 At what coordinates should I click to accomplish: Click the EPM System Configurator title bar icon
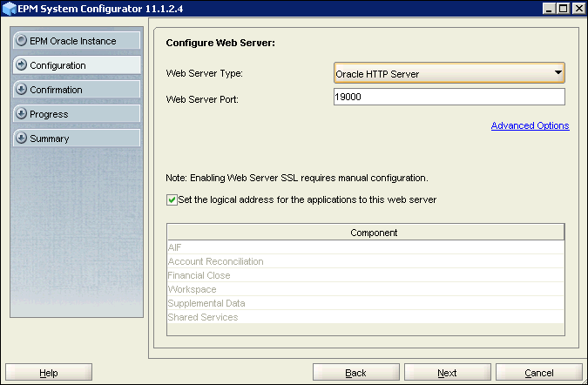click(x=9, y=8)
